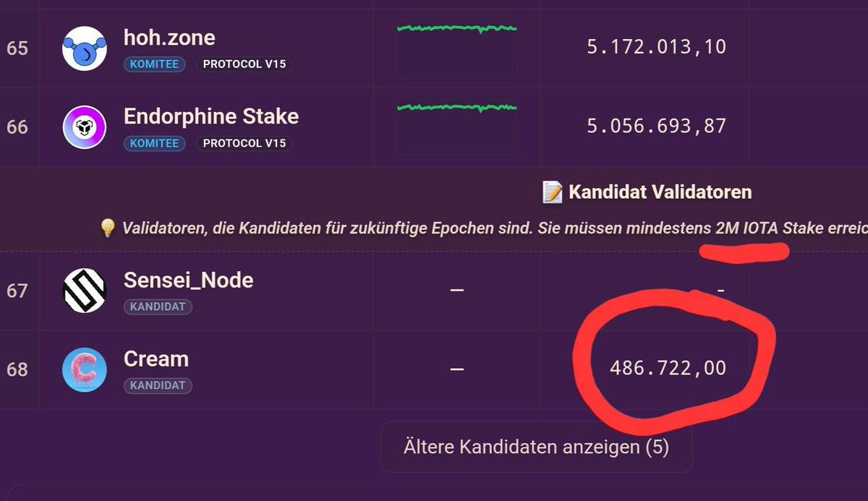Viewport: 868px width, 501px height.
Task: Open Endorphine Stake's green performance sparkline
Action: point(456,127)
